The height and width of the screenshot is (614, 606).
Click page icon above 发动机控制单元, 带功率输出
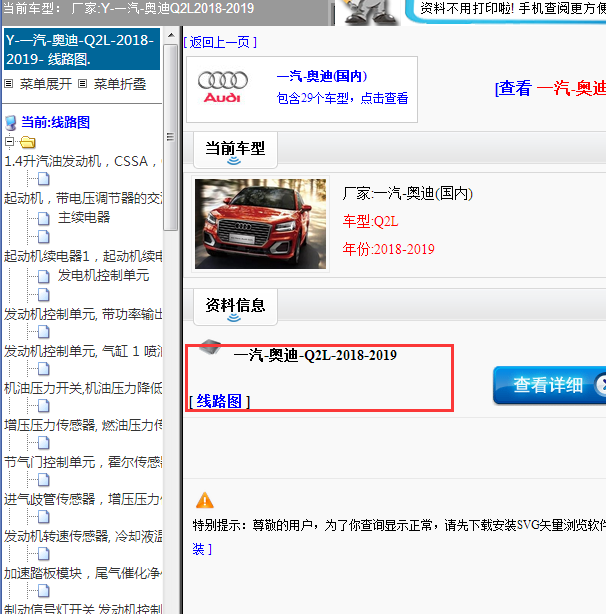coord(43,294)
